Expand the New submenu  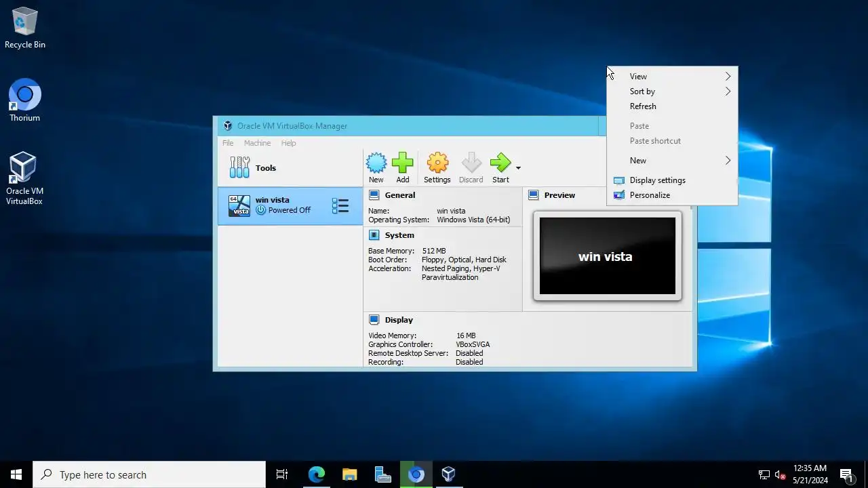click(x=672, y=161)
